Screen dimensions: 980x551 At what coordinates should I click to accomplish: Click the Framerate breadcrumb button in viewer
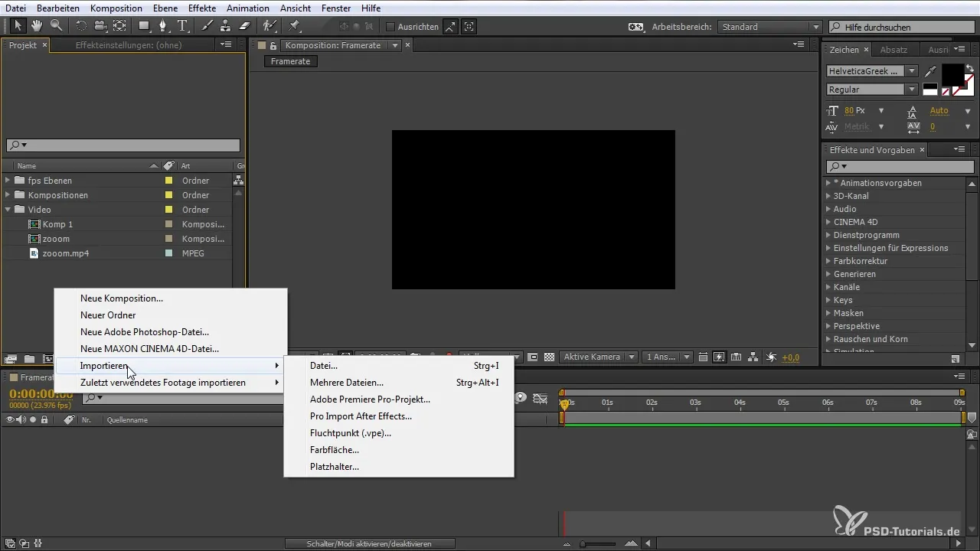point(291,61)
